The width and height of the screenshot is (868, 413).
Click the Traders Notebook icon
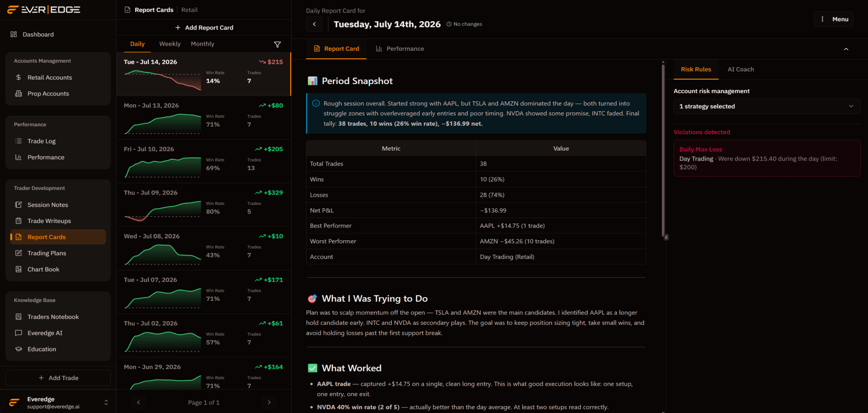(19, 317)
